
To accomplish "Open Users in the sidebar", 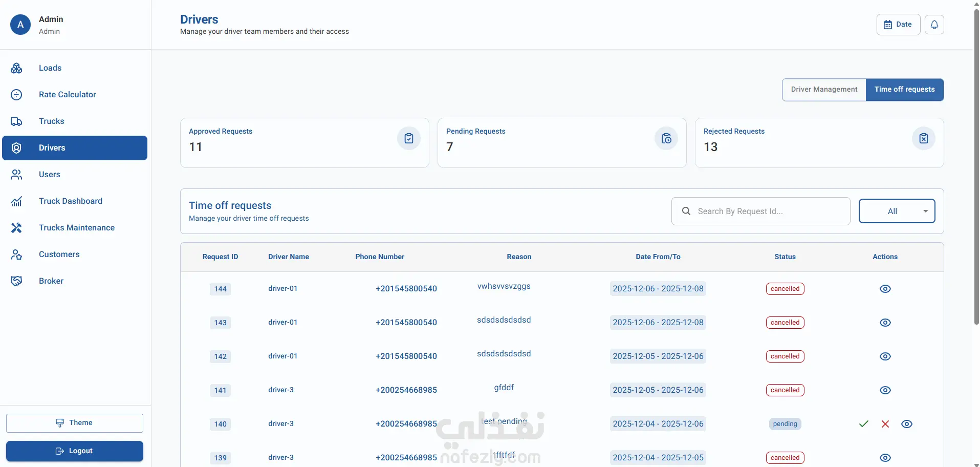I will click(75, 175).
